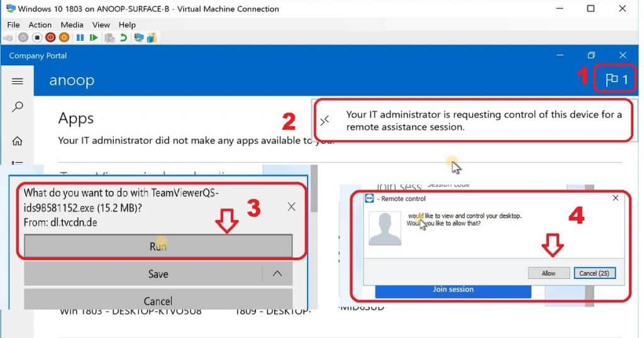This screenshot has height=338, width=644.
Task: Click Allow in the Remote control dialog
Action: (548, 273)
